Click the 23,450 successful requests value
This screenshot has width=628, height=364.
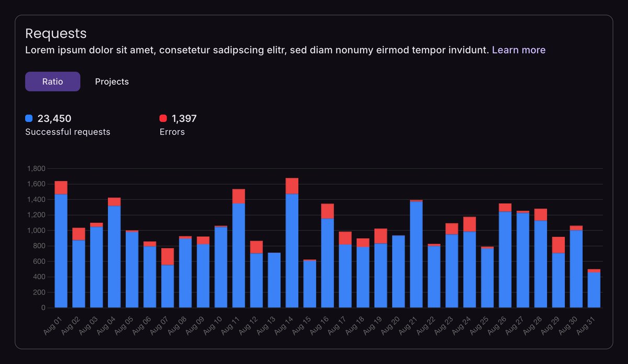[x=54, y=118]
